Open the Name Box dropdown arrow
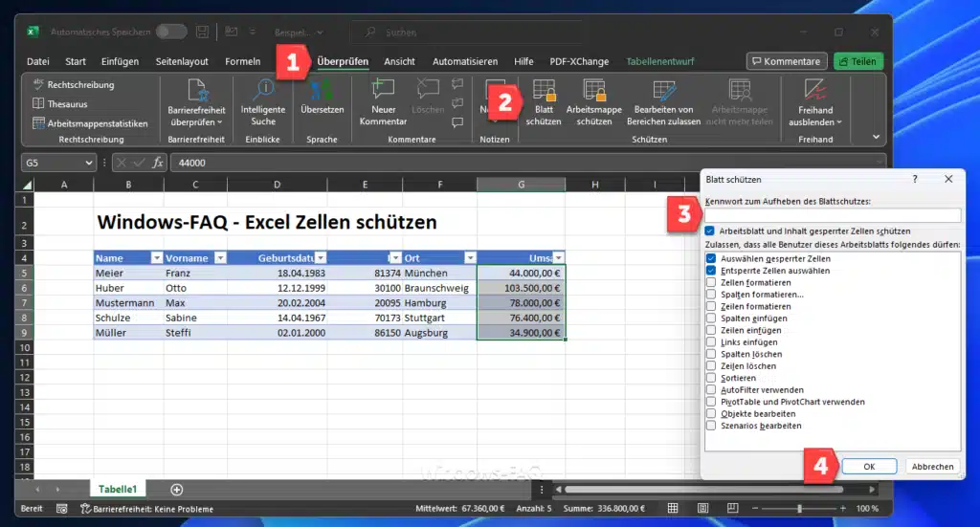Screen dimensions: 980x527 click(89, 163)
